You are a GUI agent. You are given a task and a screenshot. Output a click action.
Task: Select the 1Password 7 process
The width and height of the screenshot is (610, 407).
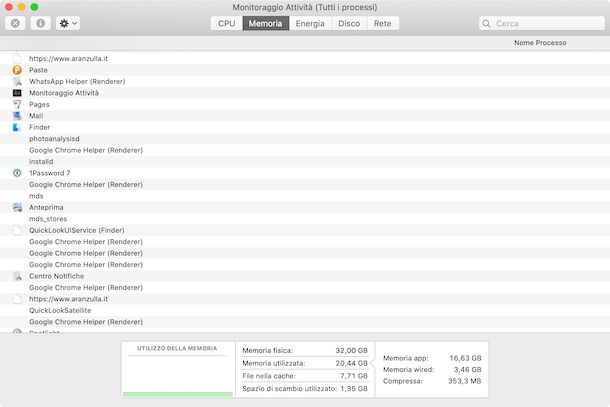click(x=305, y=173)
